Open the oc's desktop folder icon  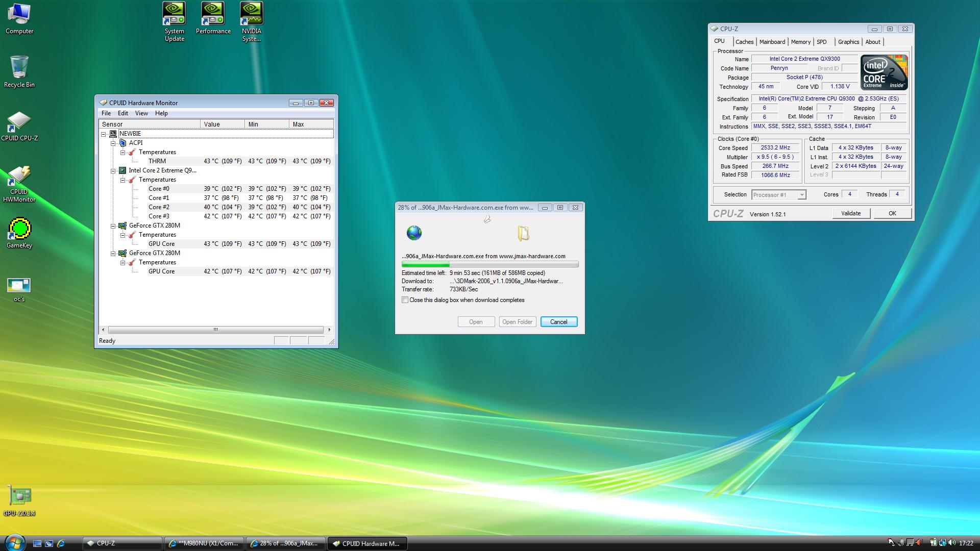pyautogui.click(x=19, y=290)
